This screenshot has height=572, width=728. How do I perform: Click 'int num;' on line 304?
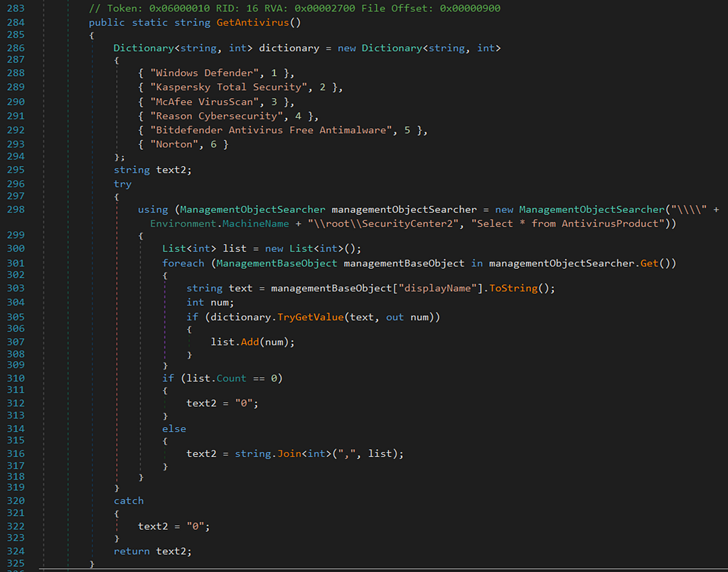[x=210, y=303]
